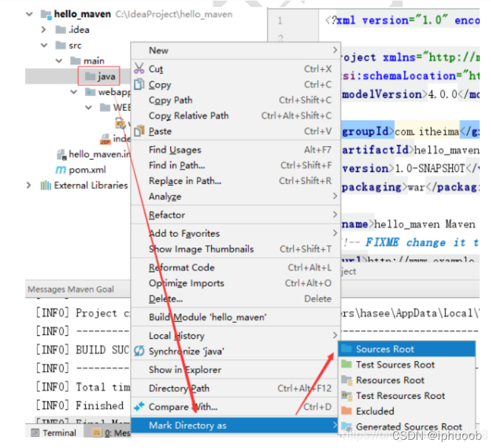Click the Resources Root folder icon
Viewport: 491px width, 448px height.
pyautogui.click(x=346, y=380)
